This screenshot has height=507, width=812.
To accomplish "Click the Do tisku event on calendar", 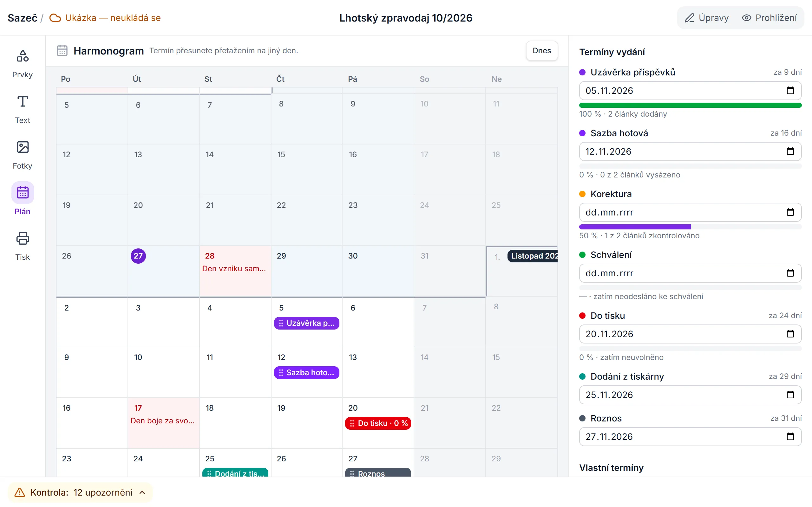I will tap(378, 423).
